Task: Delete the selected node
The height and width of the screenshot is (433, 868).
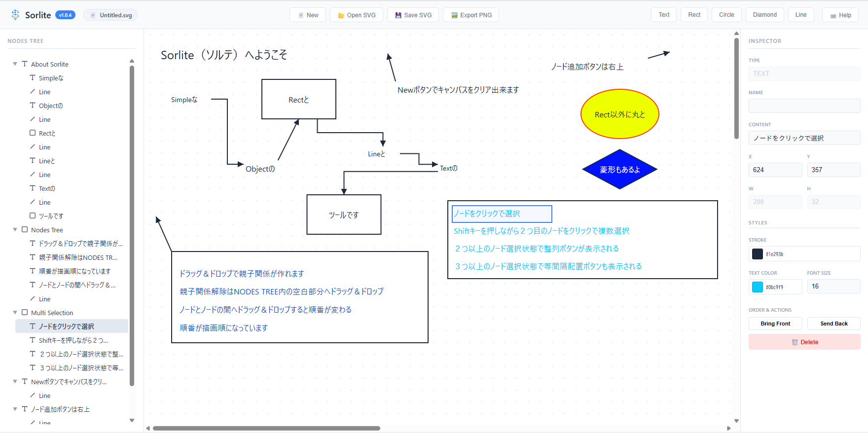Action: (x=804, y=342)
